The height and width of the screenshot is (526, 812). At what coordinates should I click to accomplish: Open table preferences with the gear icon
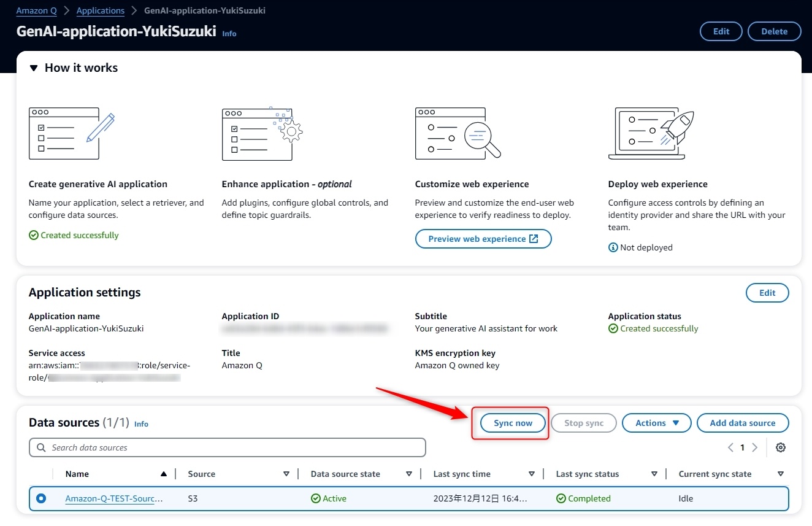coord(781,447)
